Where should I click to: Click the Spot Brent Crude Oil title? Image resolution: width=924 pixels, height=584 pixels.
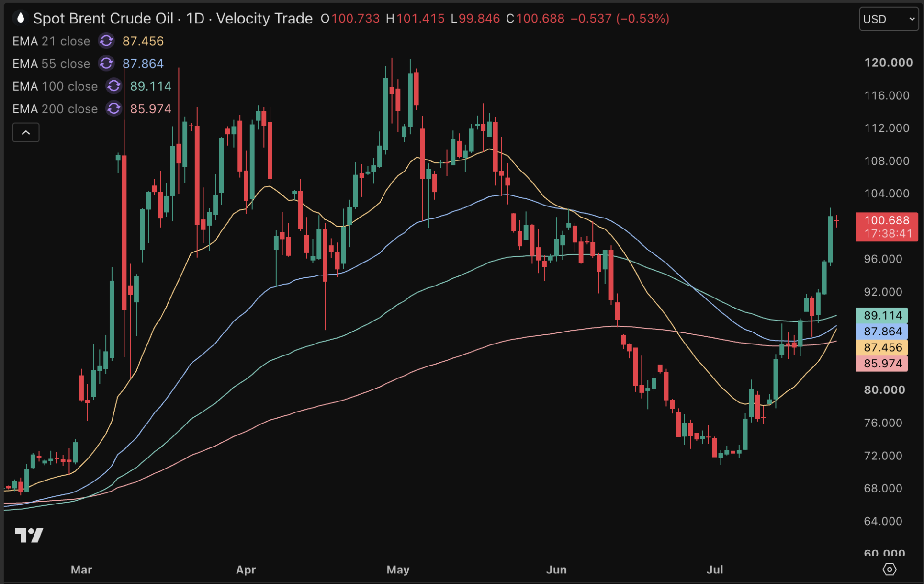[x=103, y=18]
